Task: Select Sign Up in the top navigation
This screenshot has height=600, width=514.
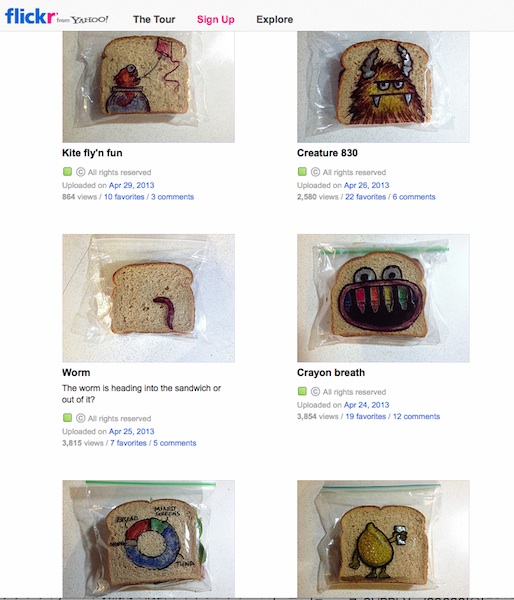Action: click(215, 20)
